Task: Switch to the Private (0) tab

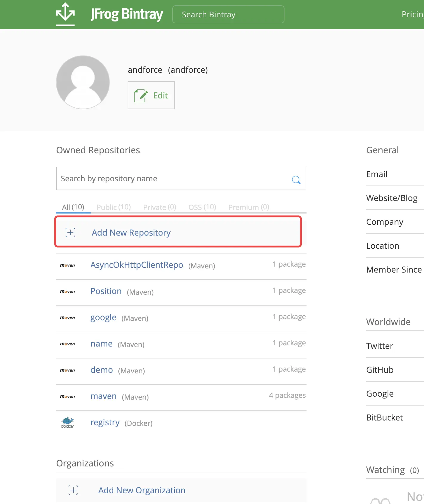Action: pyautogui.click(x=160, y=207)
